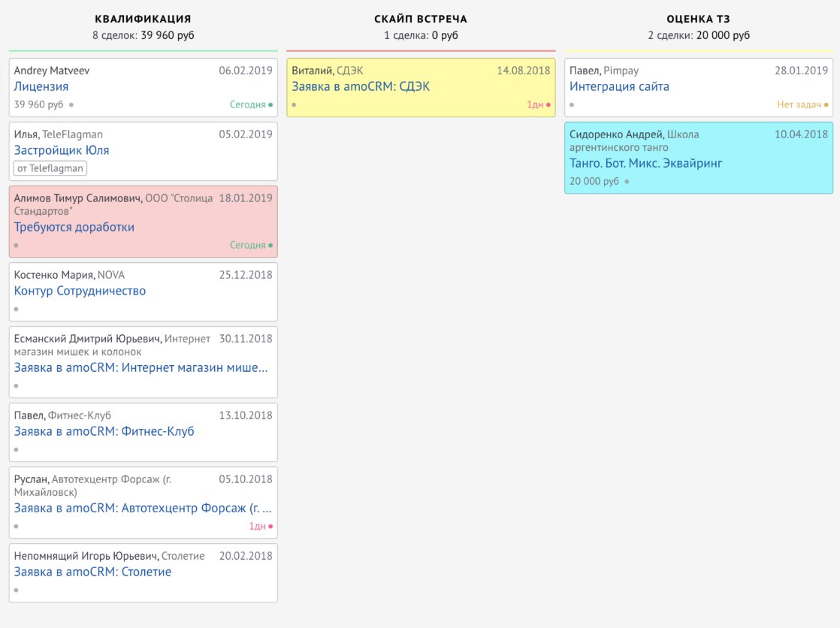Click the '8 сделок: 39 960 руб' summary
Screen dimensions: 840x628
pos(143,35)
